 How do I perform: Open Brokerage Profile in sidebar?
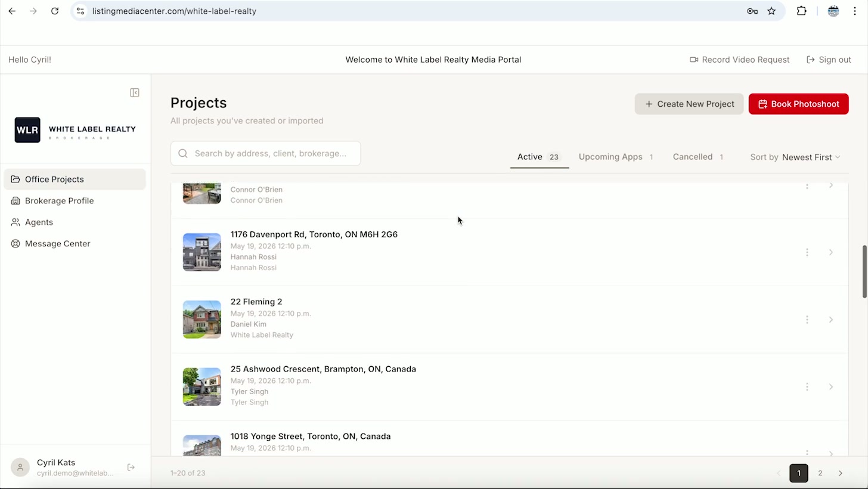pos(75,200)
